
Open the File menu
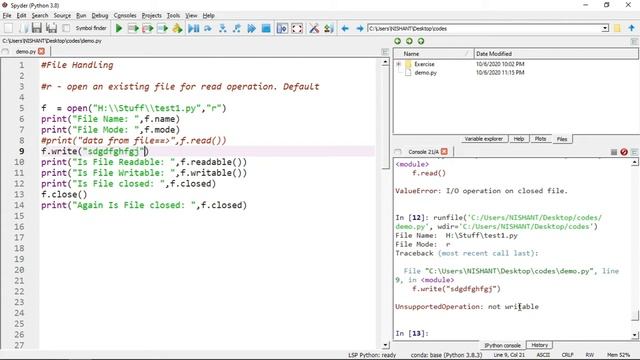pos(7,16)
